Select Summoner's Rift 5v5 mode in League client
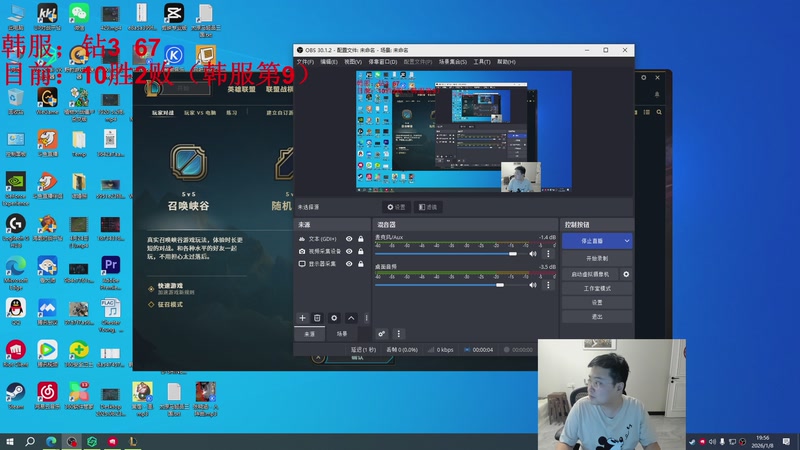The image size is (800, 450). point(188,178)
